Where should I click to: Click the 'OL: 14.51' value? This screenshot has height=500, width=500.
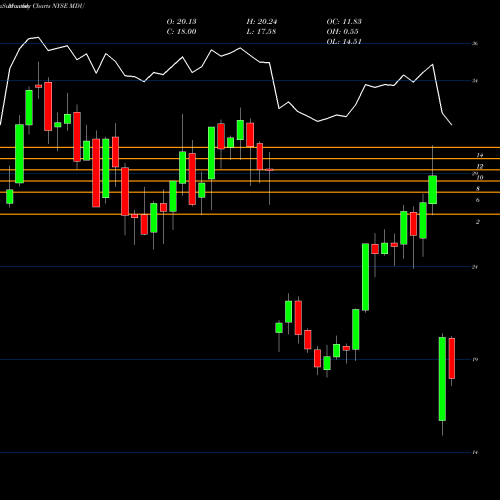pyautogui.click(x=344, y=42)
